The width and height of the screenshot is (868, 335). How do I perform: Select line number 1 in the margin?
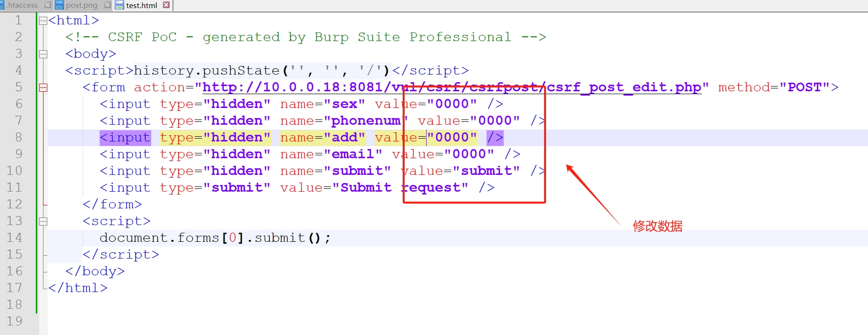click(x=18, y=20)
